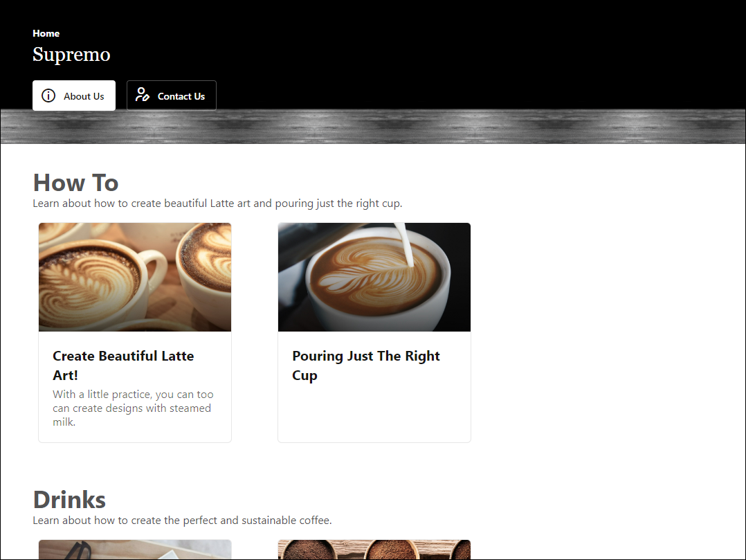Open the 'Pouring Just The Right Cup' article

[366, 365]
